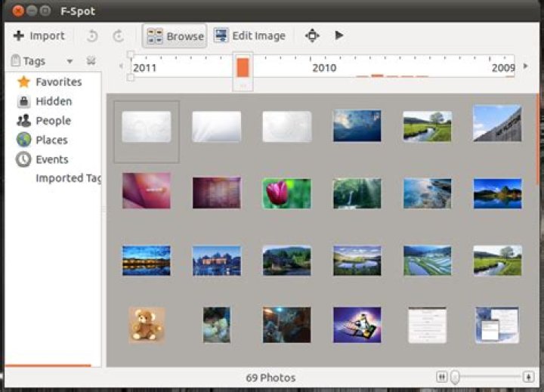Click the Import plus icon
Image resolution: width=544 pixels, height=392 pixels.
point(19,35)
